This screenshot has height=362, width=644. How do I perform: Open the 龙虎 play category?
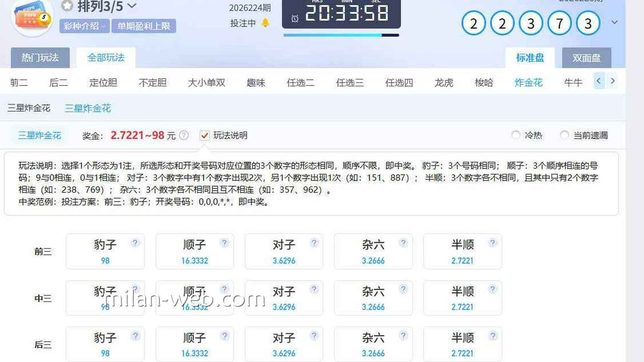444,82
